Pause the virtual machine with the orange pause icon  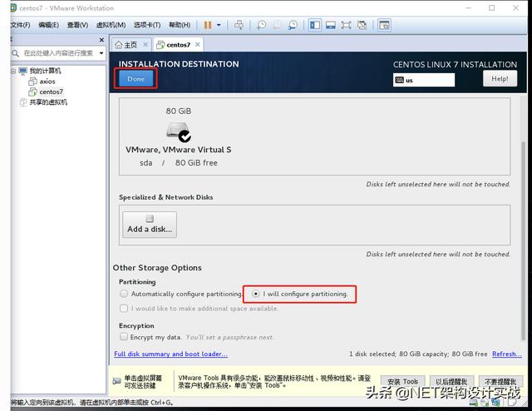208,25
